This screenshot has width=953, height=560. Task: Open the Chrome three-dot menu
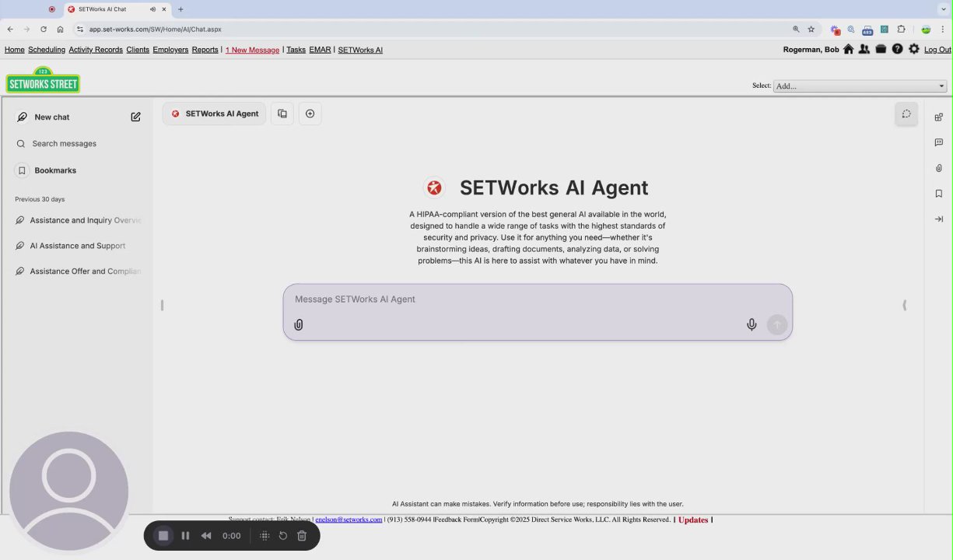[944, 30]
